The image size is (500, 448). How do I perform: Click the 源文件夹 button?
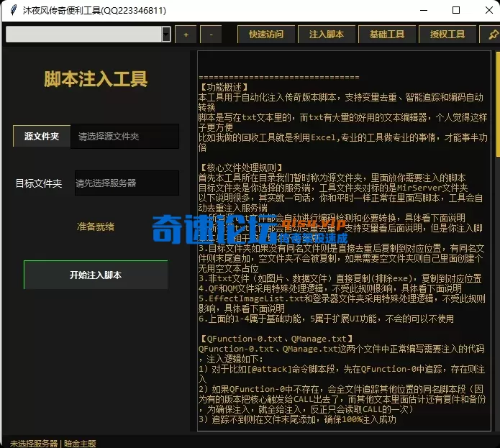(x=42, y=136)
